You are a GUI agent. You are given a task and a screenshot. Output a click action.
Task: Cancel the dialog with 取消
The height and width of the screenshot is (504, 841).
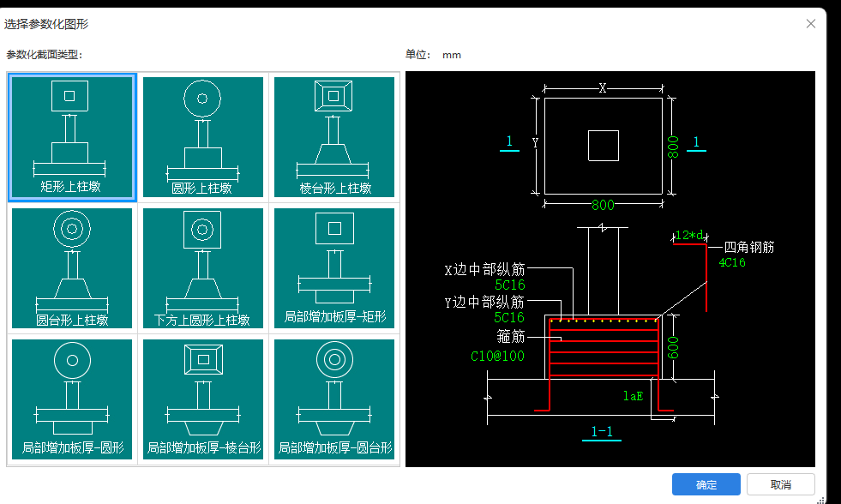pos(781,484)
